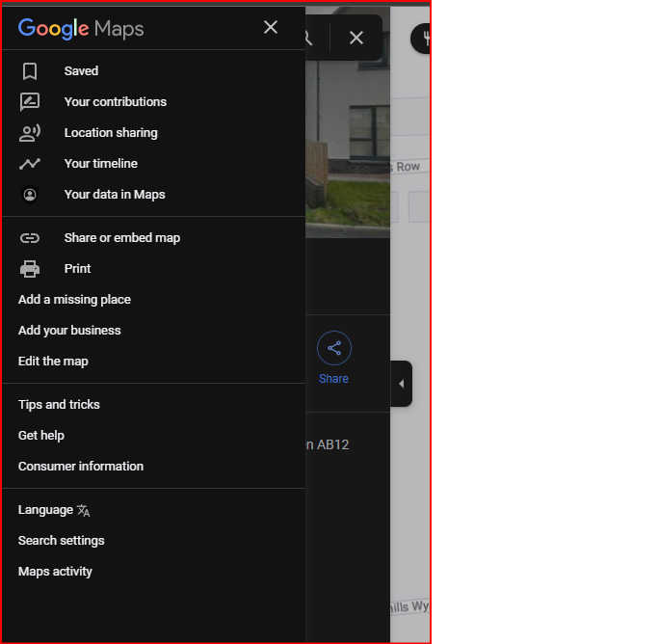
Task: Open the street view house photo
Action: click(x=348, y=149)
